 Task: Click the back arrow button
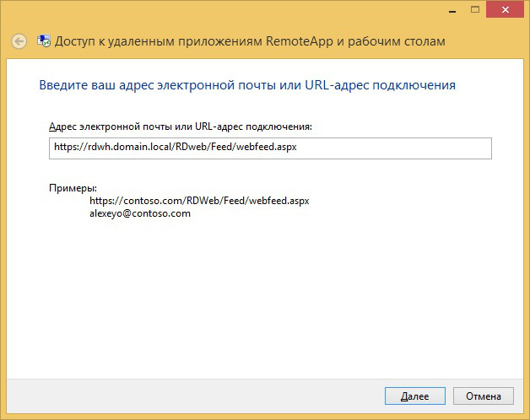[19, 40]
